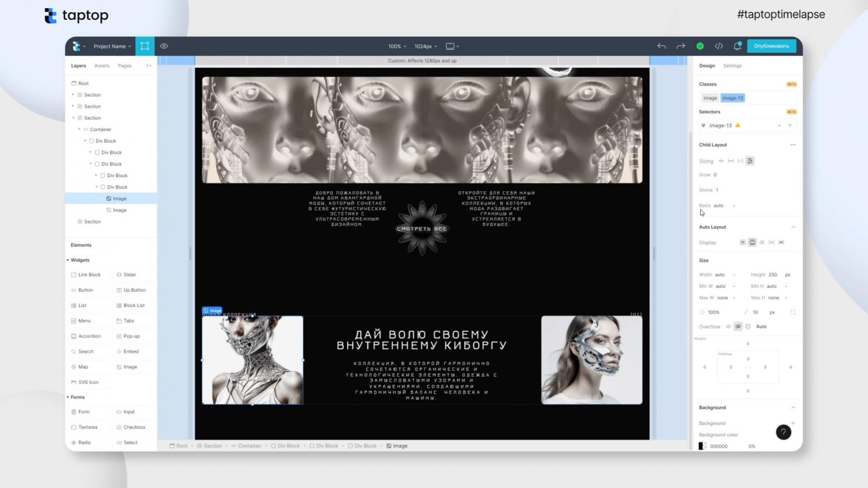Click the СМОТРЕТЬ ВСЕ button on canvas
Viewport: 868px width, 488px height.
[x=422, y=229]
